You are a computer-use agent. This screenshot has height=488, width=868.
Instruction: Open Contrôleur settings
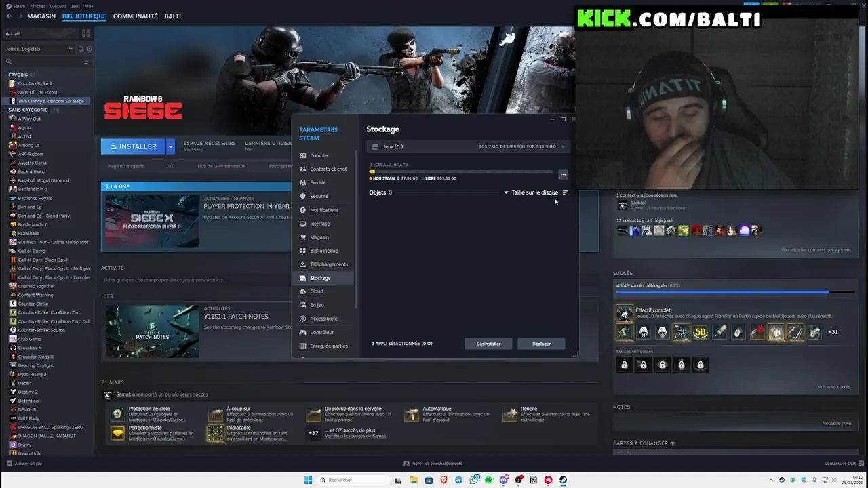pos(324,332)
